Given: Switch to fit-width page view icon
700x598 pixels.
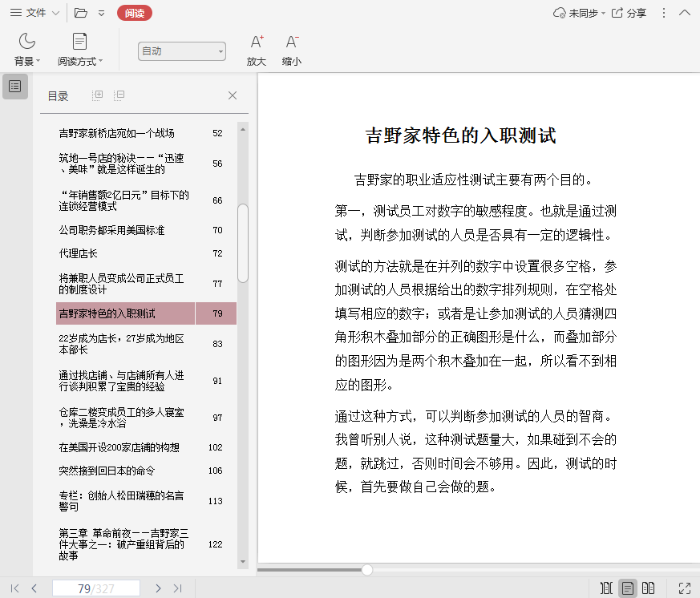Looking at the screenshot, I should pyautogui.click(x=606, y=588).
